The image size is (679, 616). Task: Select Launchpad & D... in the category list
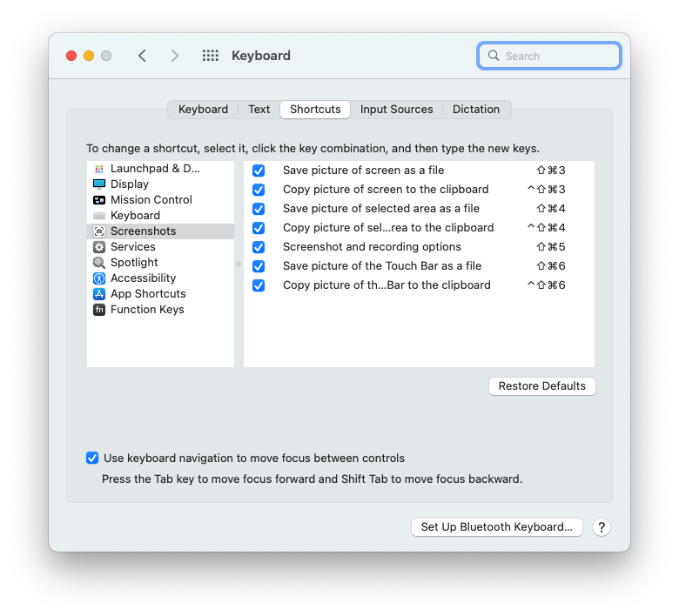click(161, 169)
